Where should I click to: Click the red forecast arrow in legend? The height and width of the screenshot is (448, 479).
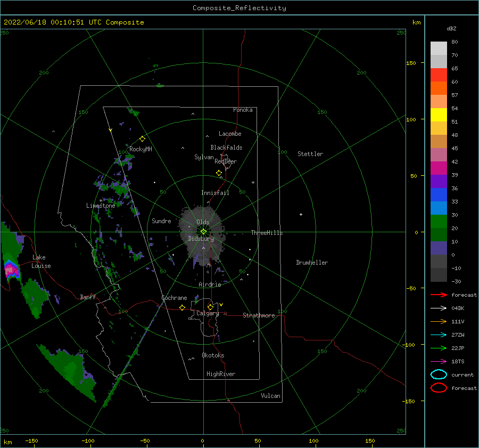pos(439,295)
